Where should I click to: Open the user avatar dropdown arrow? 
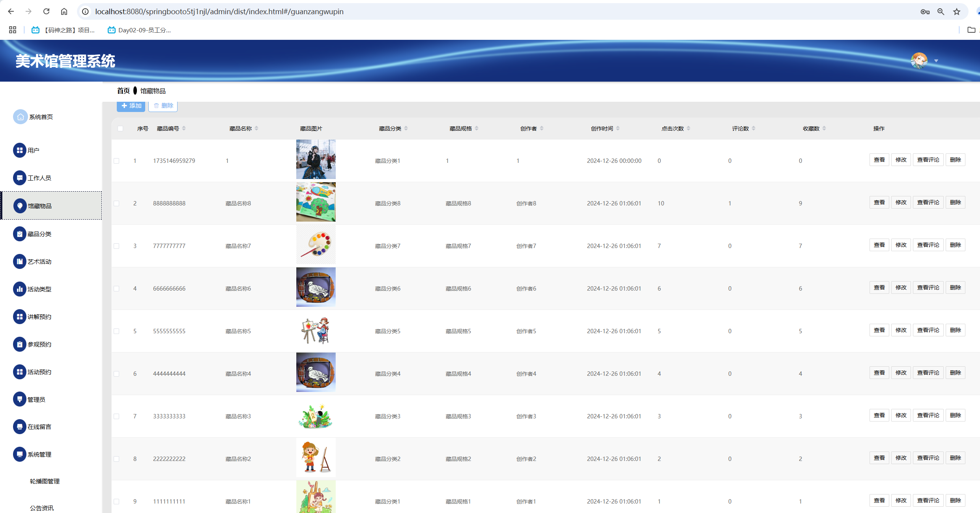[x=936, y=61]
